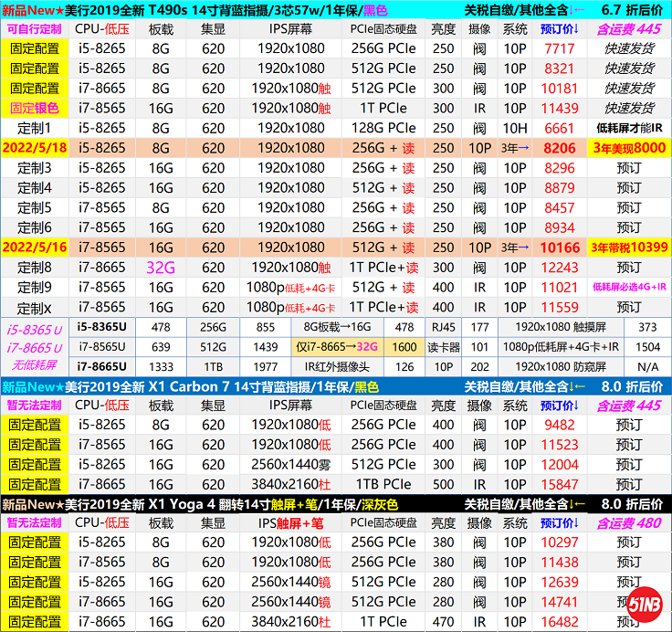The width and height of the screenshot is (672, 632).
Task: Click the T490s section title header
Action: click(194, 10)
